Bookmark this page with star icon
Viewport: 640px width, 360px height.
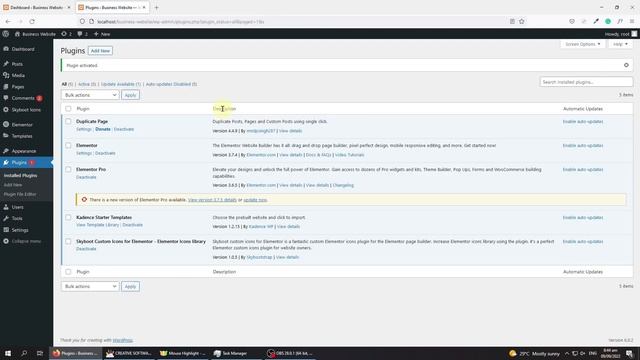(522, 21)
